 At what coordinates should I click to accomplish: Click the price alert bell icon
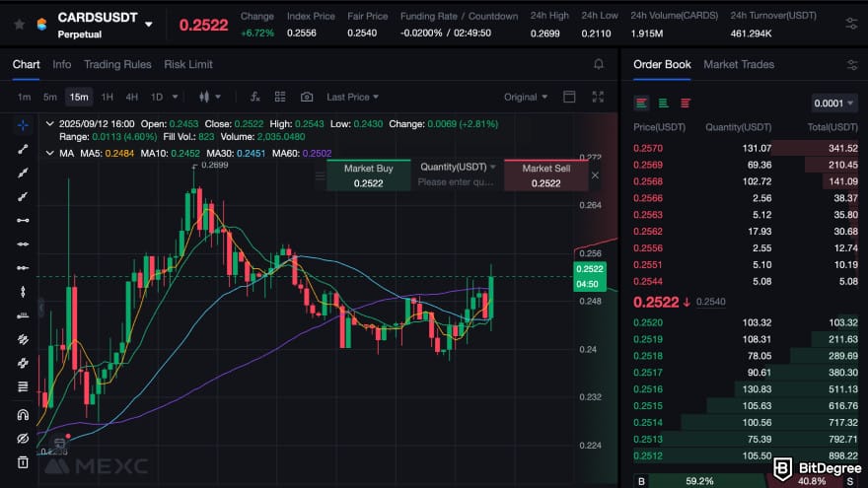(599, 64)
